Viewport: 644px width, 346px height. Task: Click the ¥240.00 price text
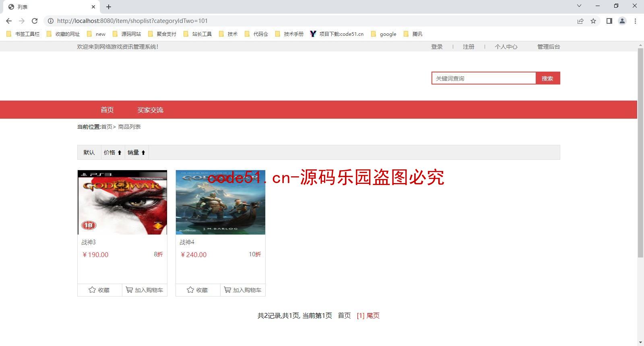(x=194, y=255)
